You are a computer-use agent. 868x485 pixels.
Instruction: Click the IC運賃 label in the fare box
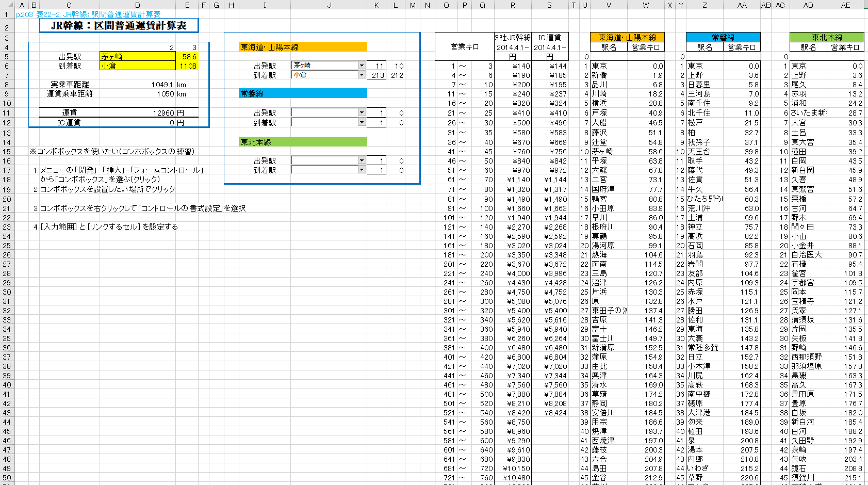(69, 122)
